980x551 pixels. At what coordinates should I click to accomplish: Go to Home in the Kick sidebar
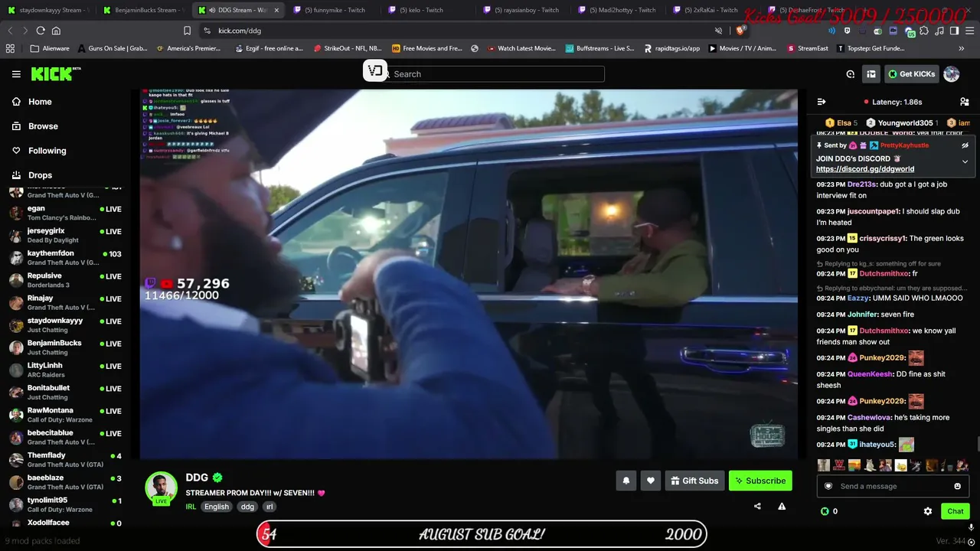click(x=40, y=102)
